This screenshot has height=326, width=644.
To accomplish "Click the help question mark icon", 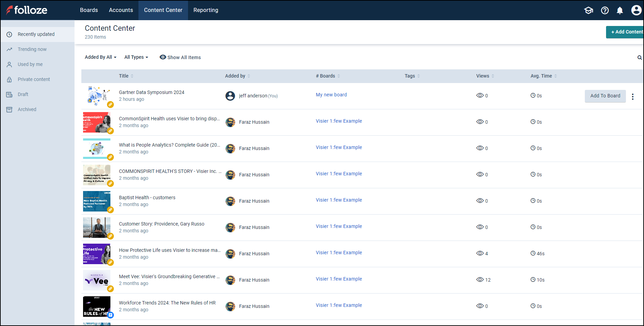I will pyautogui.click(x=605, y=10).
